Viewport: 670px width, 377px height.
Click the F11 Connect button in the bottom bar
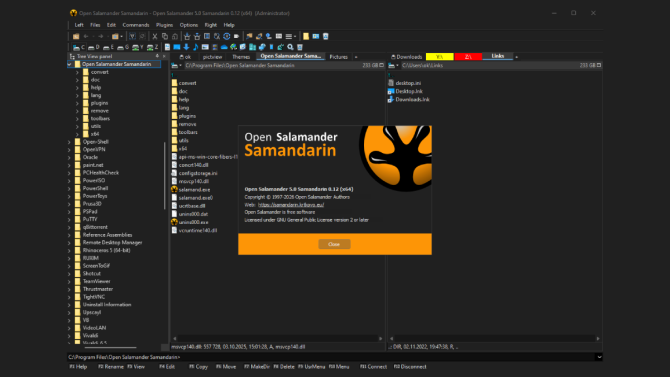coord(373,367)
